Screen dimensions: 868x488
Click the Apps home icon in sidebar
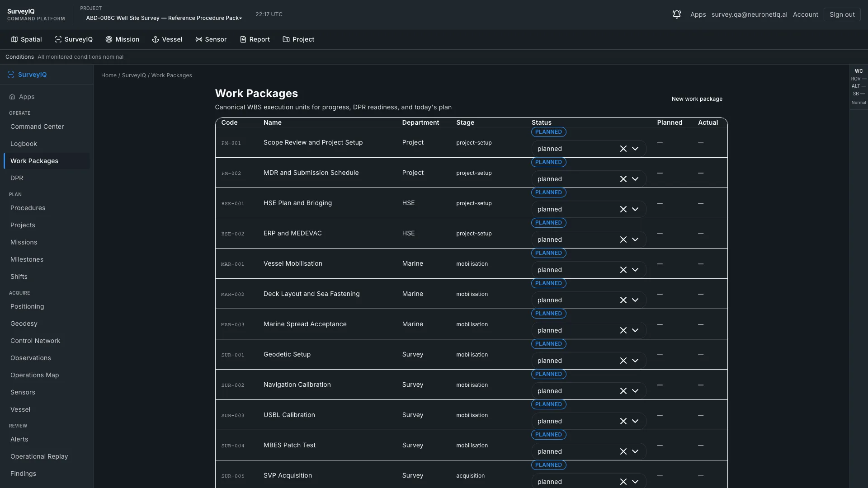pos(12,97)
